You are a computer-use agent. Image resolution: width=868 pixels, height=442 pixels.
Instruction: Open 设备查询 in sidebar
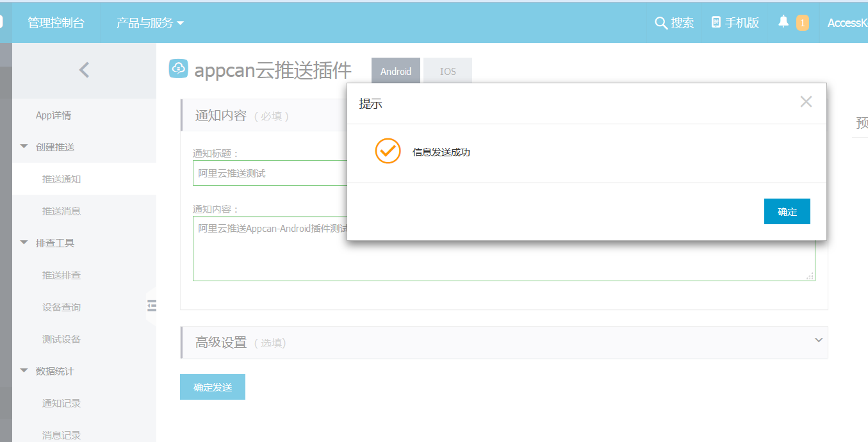pos(61,307)
